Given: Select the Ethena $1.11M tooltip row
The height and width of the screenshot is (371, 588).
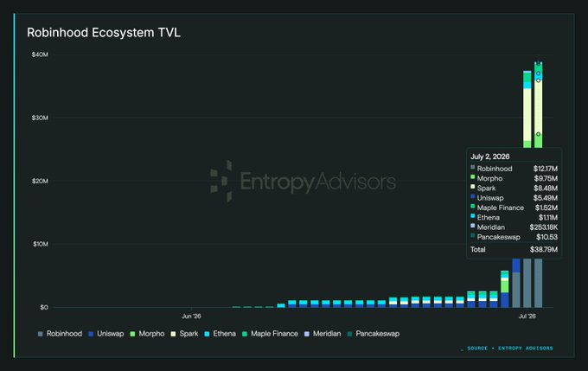Looking at the screenshot, I should [x=514, y=217].
